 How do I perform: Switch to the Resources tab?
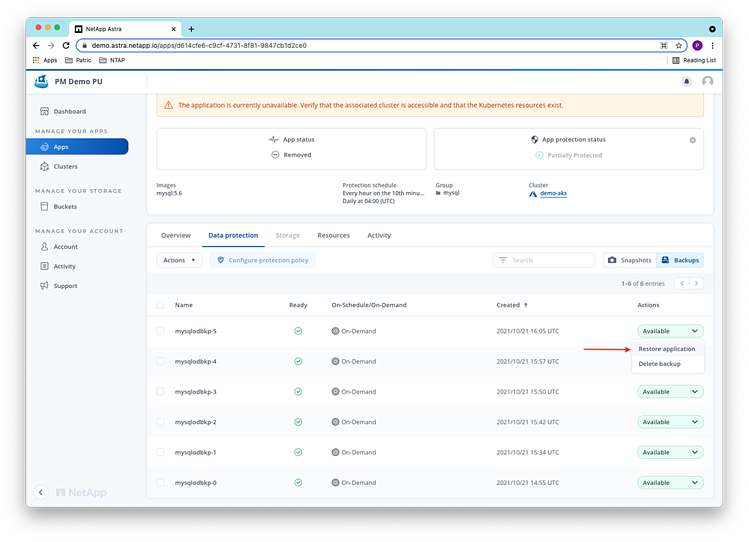point(333,235)
